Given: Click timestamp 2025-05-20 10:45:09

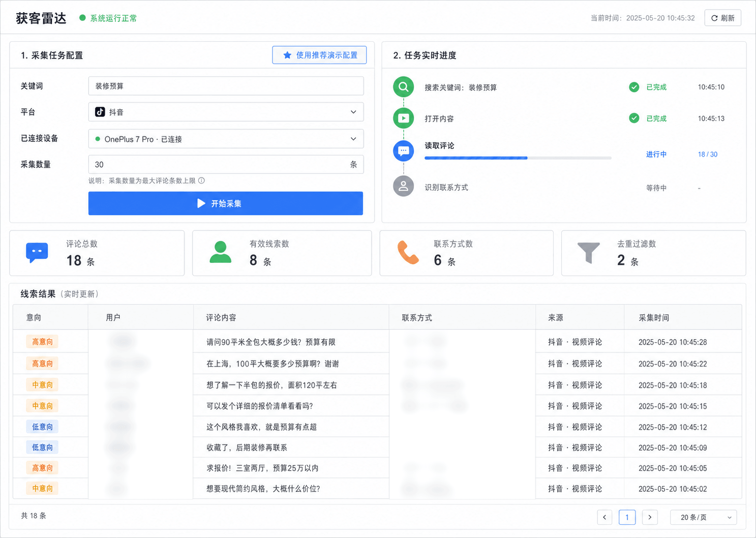Looking at the screenshot, I should coord(673,448).
